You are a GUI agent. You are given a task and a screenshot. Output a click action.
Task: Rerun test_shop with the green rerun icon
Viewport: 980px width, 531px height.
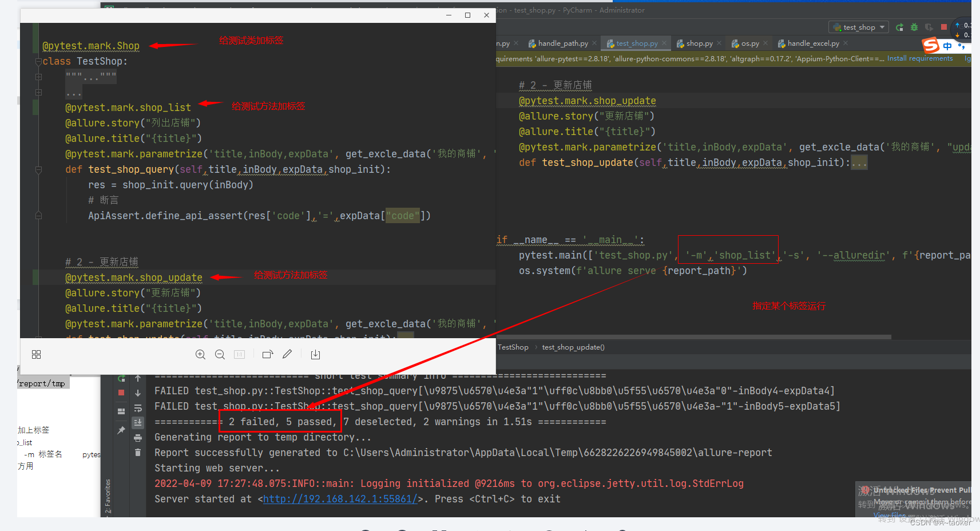(x=899, y=27)
